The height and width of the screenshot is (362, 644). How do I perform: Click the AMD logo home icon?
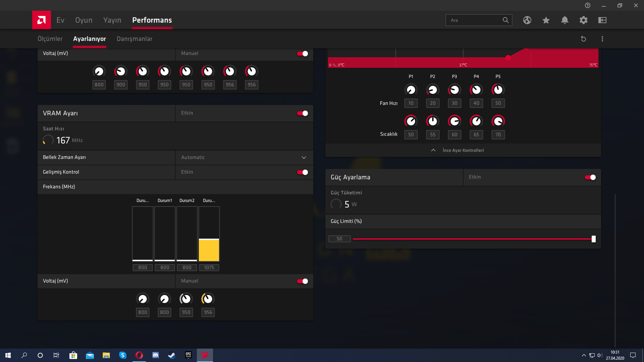pos(41,20)
